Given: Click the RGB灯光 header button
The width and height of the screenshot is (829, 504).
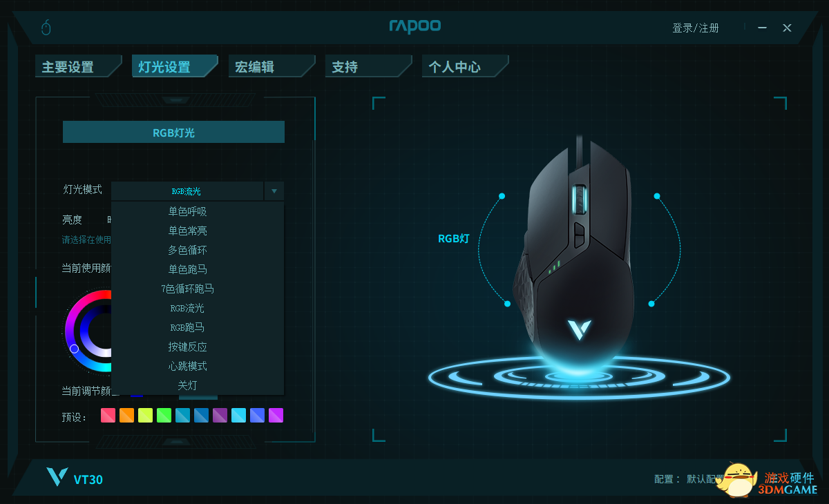Looking at the screenshot, I should 173,132.
